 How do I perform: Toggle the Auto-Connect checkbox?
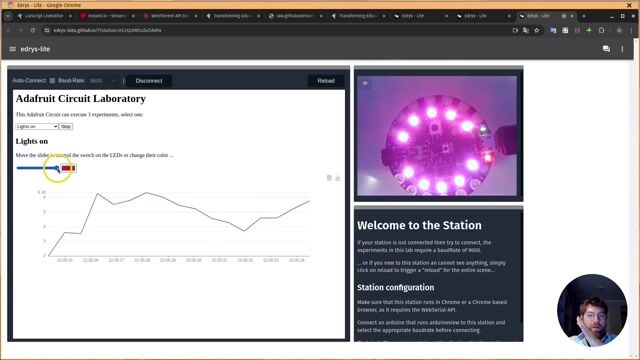click(x=52, y=81)
